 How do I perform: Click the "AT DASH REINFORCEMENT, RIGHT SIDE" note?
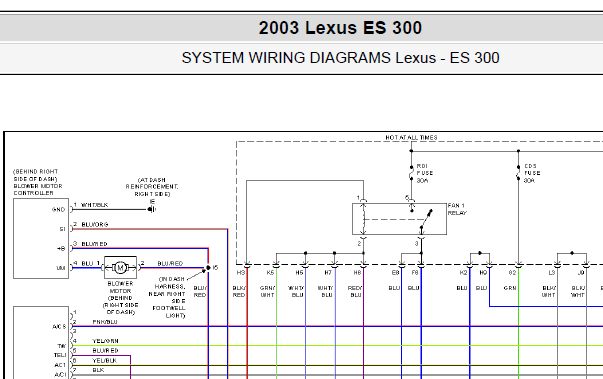point(152,187)
